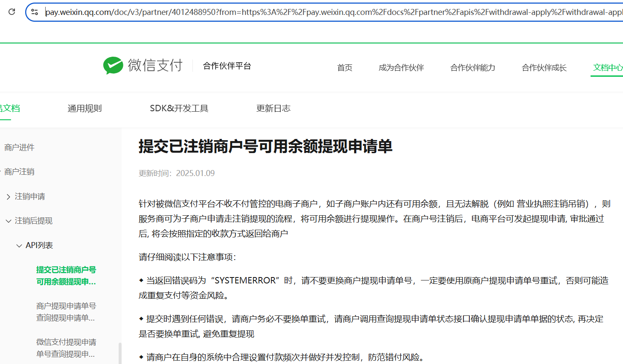Open 成为合作伙伴 navigation item
Screen dimensions: 623x364
point(401,68)
